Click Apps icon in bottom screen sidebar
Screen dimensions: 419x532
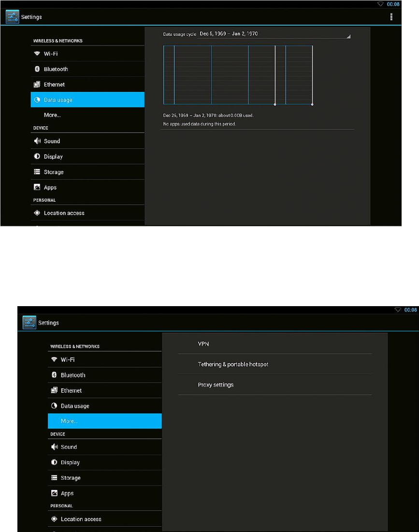(54, 493)
